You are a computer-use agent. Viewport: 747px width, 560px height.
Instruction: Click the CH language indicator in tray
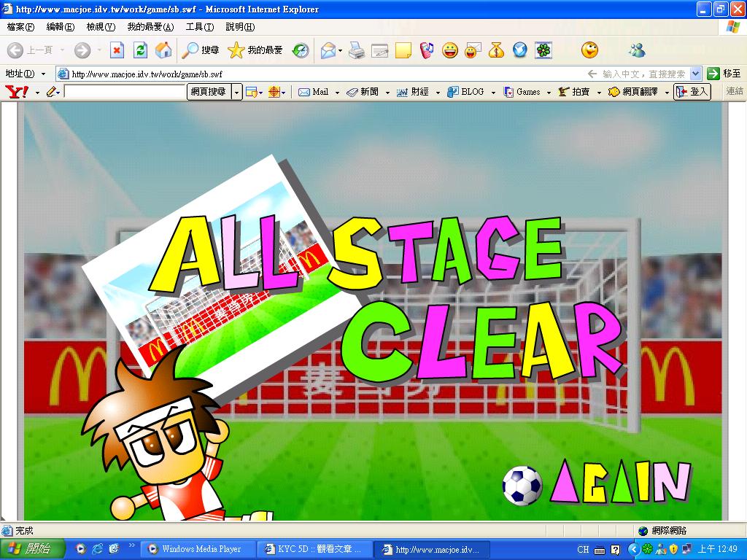tap(583, 550)
